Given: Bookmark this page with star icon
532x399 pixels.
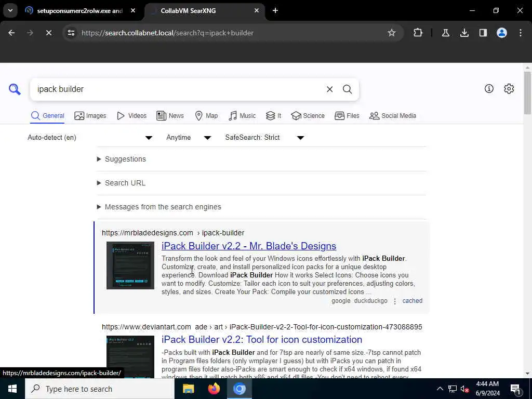Looking at the screenshot, I should (392, 33).
